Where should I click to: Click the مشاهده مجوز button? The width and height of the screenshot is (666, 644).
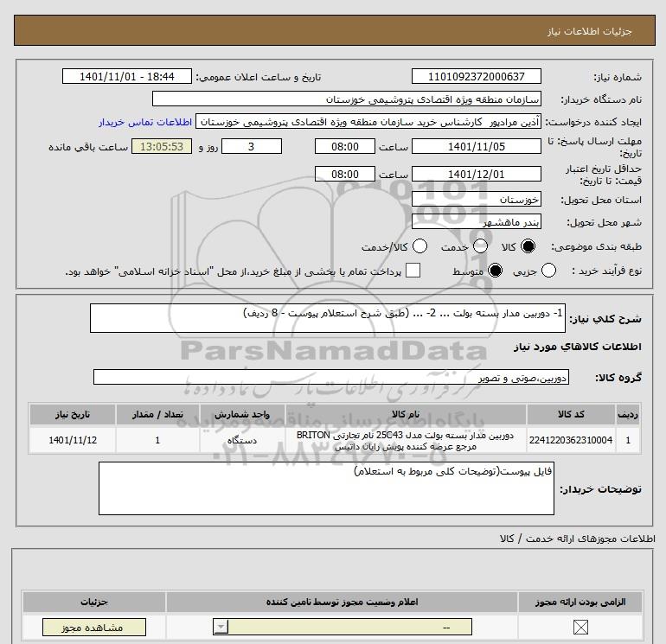point(94,627)
